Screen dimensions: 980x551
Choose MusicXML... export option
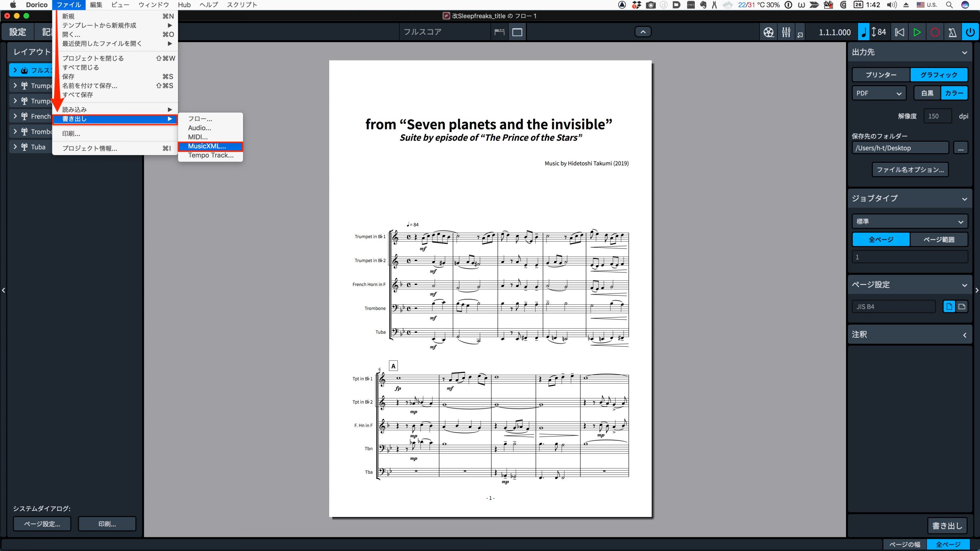pos(210,146)
